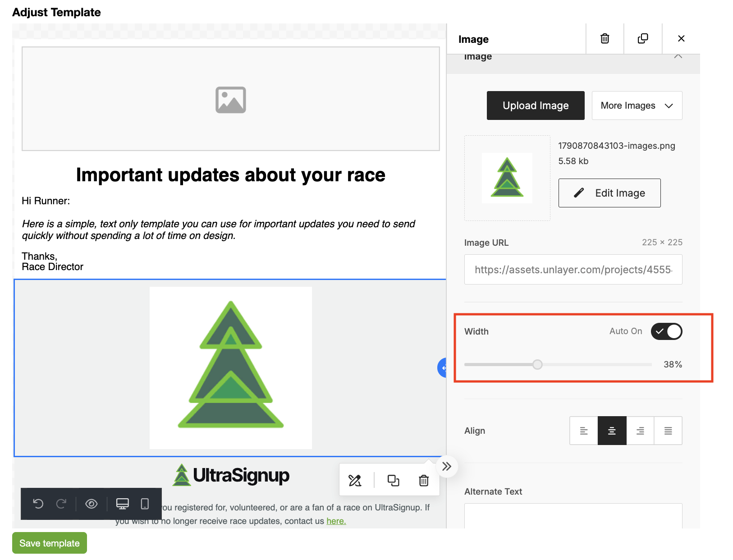
Task: Click the Upload Image button
Action: coord(536,106)
